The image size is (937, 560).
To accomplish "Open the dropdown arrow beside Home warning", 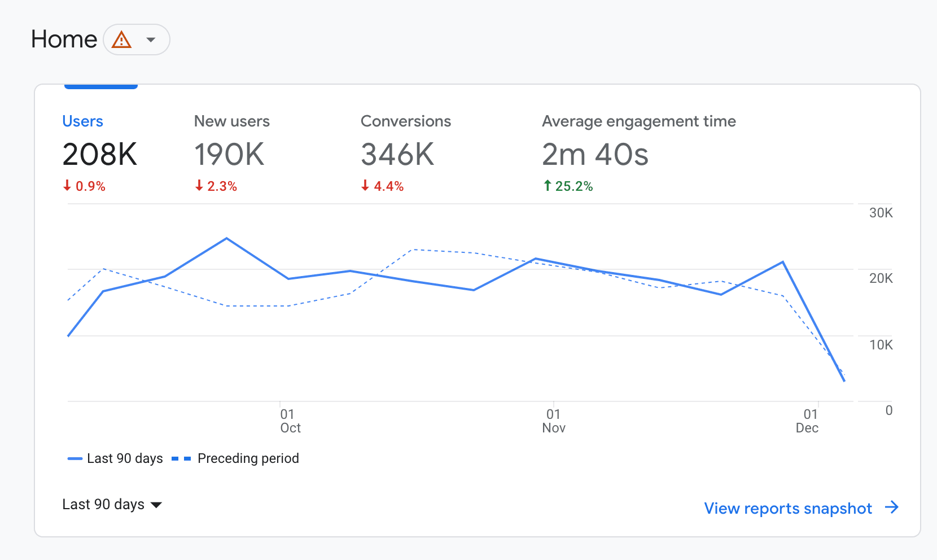I will (x=151, y=40).
